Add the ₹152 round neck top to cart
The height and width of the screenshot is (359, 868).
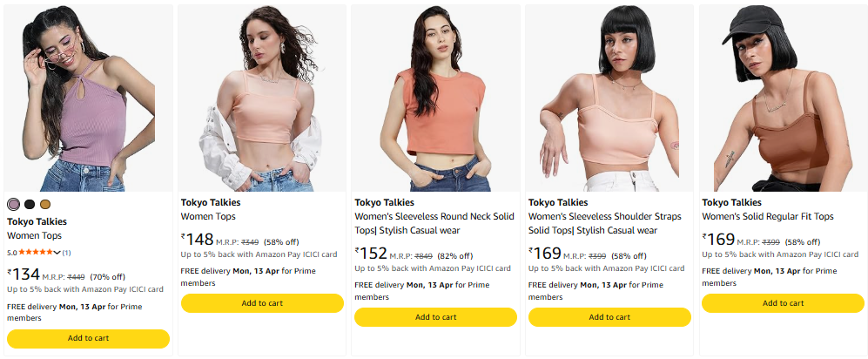435,317
